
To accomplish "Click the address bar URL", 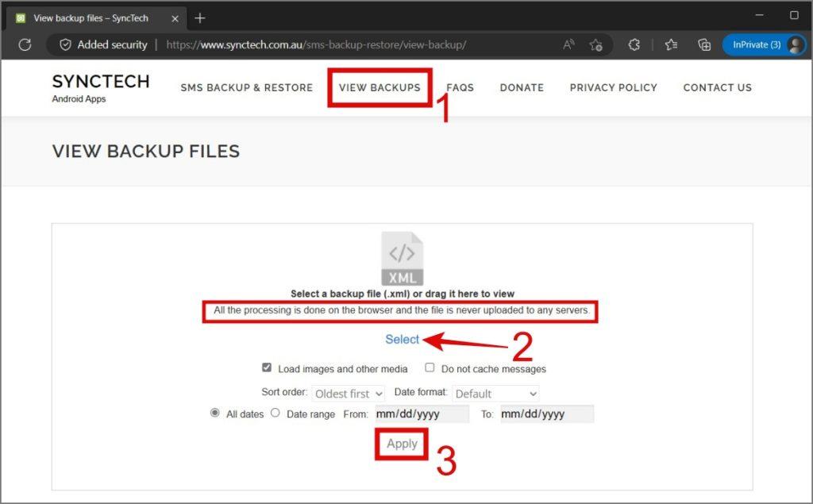I will tap(316, 44).
